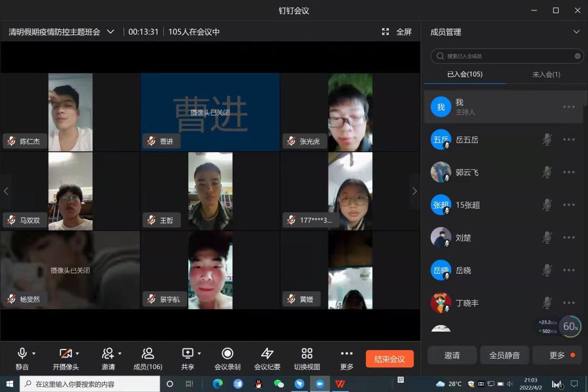Image resolution: width=588 pixels, height=392 pixels.
Task: Open invite options arrow beside 邀请
Action: coord(119,353)
